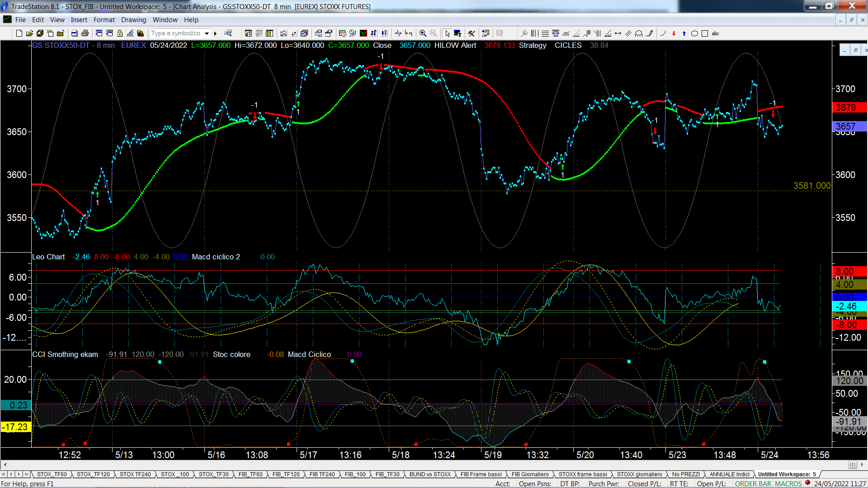Viewport: 868px width, 488px height.
Task: Click the Zoom Out magnifier icon
Action: [433, 33]
